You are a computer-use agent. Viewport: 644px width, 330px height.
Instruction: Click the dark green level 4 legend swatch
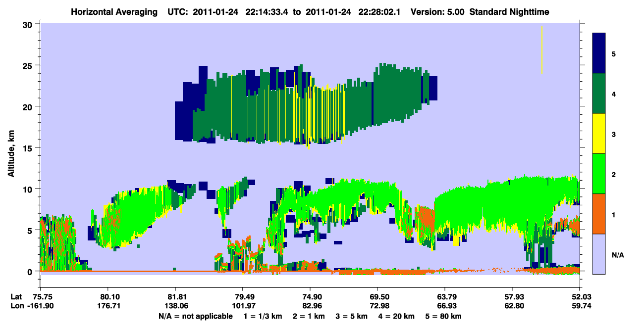click(599, 93)
